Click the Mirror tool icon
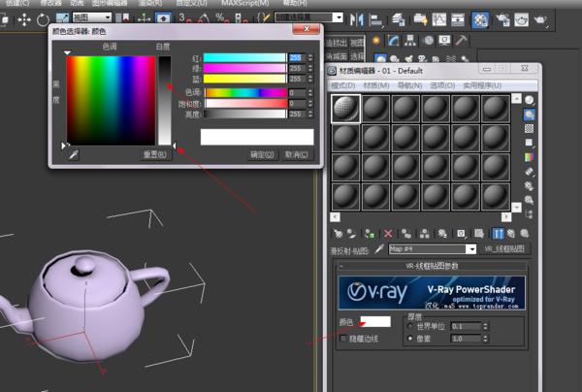The image size is (582, 392). click(x=357, y=19)
